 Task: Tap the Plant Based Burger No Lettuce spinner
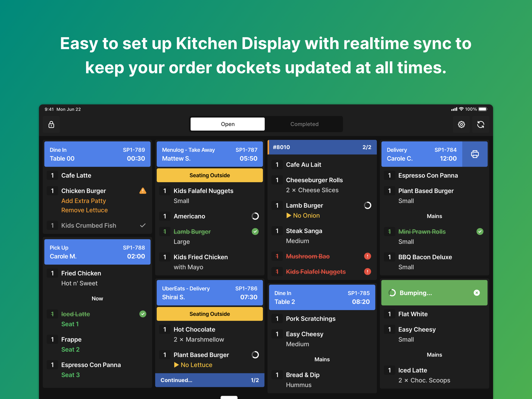(x=255, y=355)
